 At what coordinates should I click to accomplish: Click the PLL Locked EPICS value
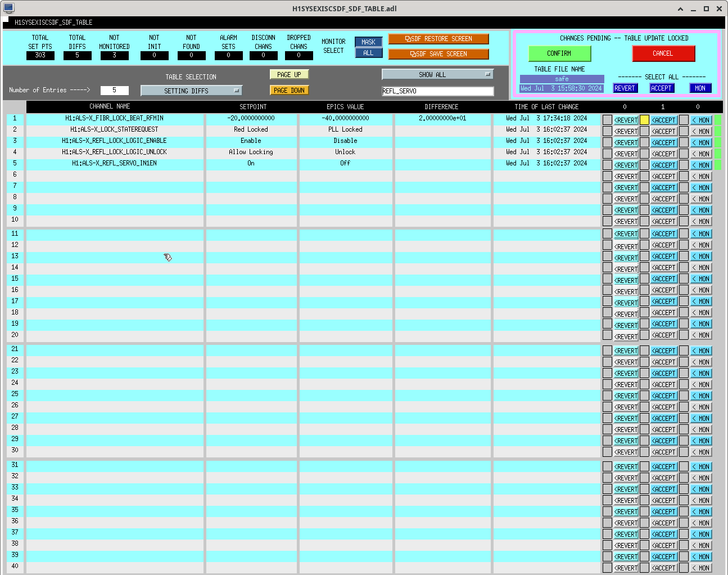345,130
